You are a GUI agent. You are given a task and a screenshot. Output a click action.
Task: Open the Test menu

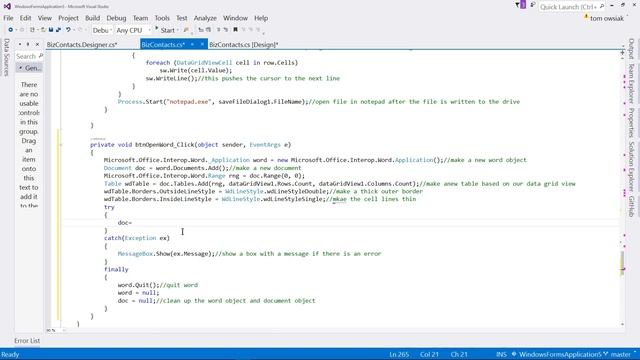pos(182,18)
